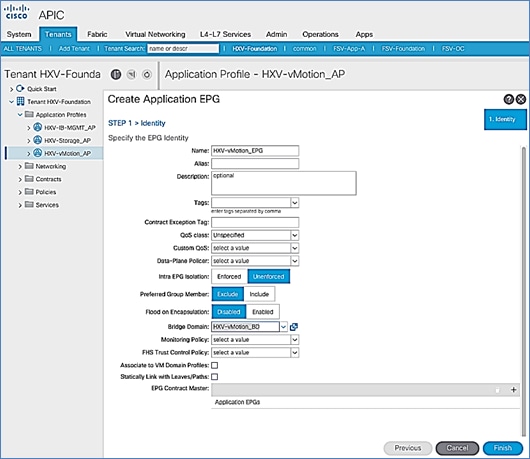Set Flood on Encapsulation to Enabled
Image resolution: width=530 pixels, height=459 pixels.
coord(263,312)
